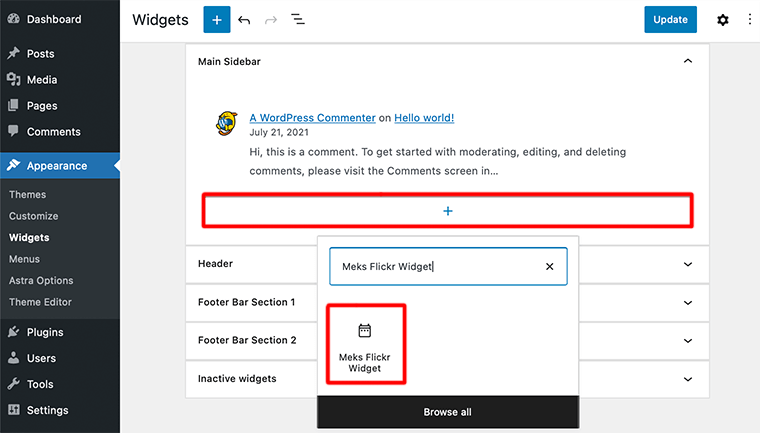Select the Meks Flickr Widget block
The width and height of the screenshot is (760, 433).
(x=365, y=345)
